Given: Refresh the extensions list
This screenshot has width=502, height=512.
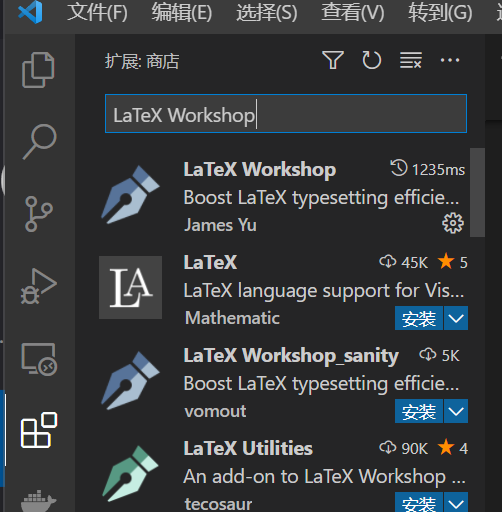Looking at the screenshot, I should tap(372, 60).
